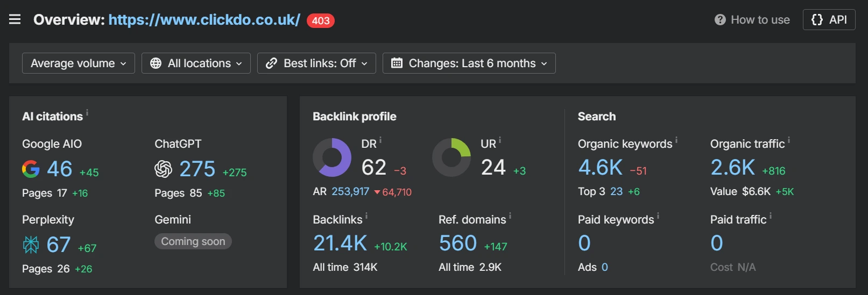Click the red 403 status badge
The width and height of the screenshot is (868, 295).
321,20
